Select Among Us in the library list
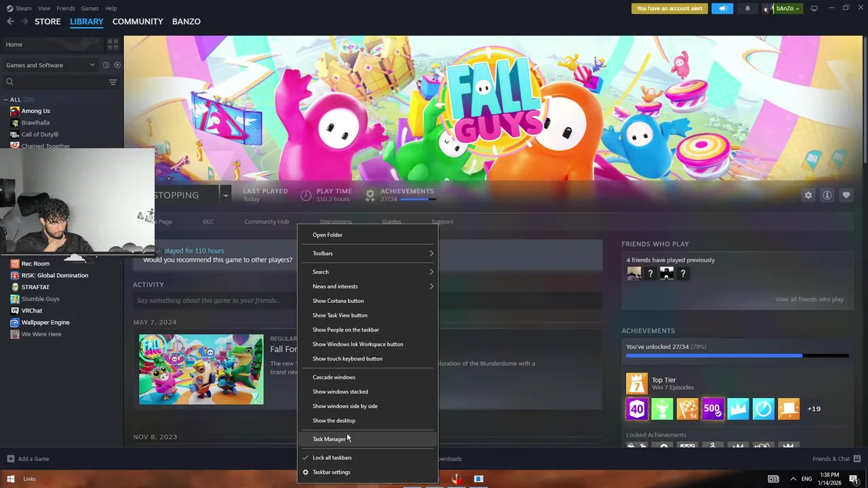Image resolution: width=868 pixels, height=488 pixels. [35, 111]
